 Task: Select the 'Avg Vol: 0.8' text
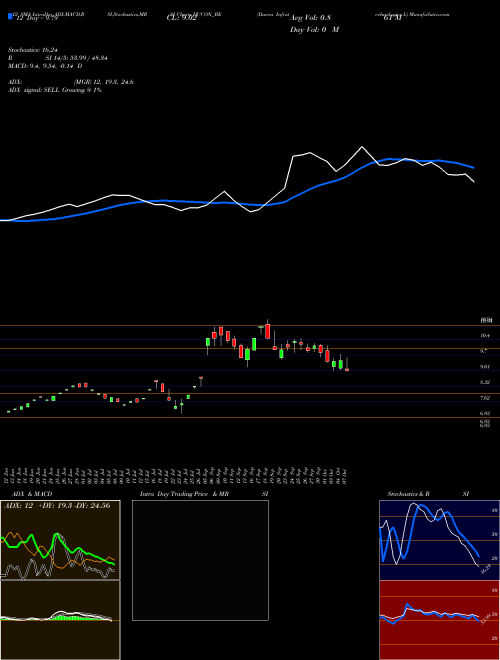pyautogui.click(x=311, y=17)
